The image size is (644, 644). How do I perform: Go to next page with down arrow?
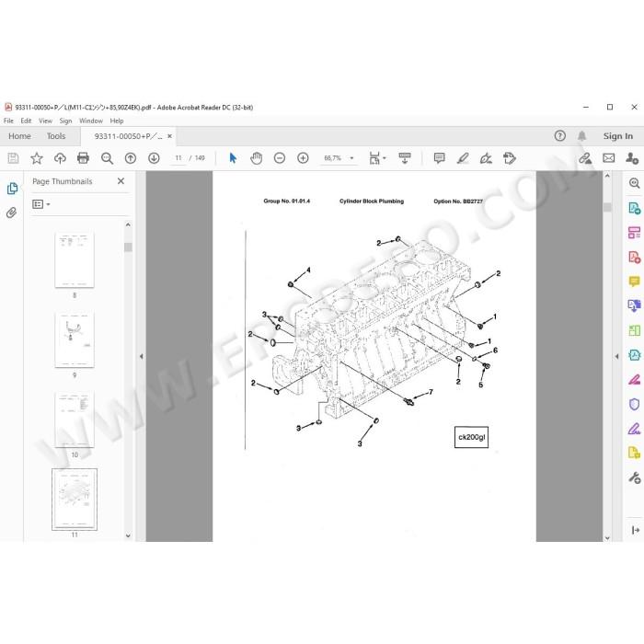pyautogui.click(x=154, y=158)
